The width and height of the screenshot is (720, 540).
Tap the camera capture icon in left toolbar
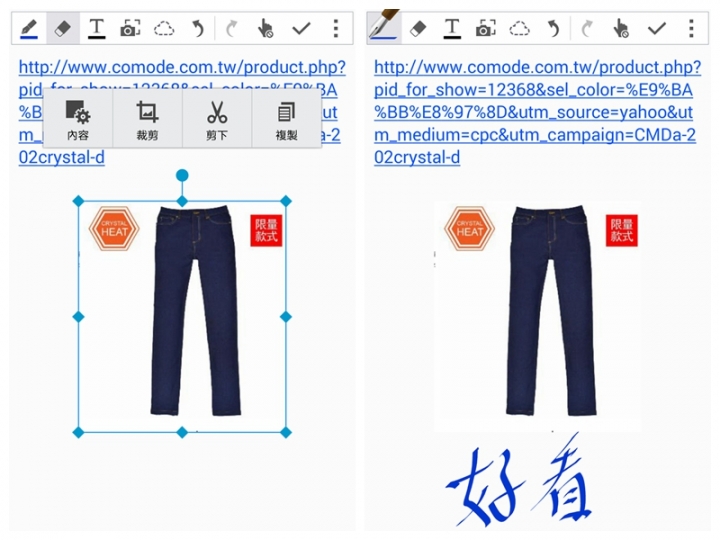(x=130, y=28)
